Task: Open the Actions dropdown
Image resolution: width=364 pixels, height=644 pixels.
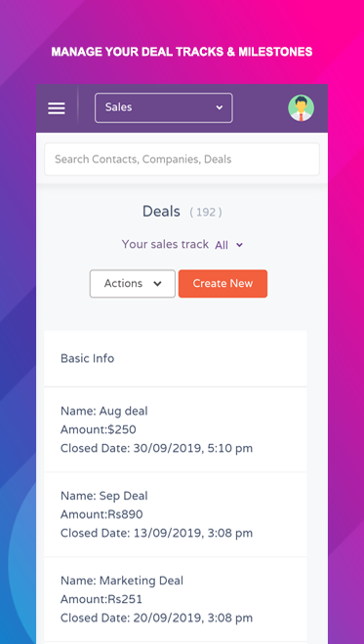Action: (133, 283)
